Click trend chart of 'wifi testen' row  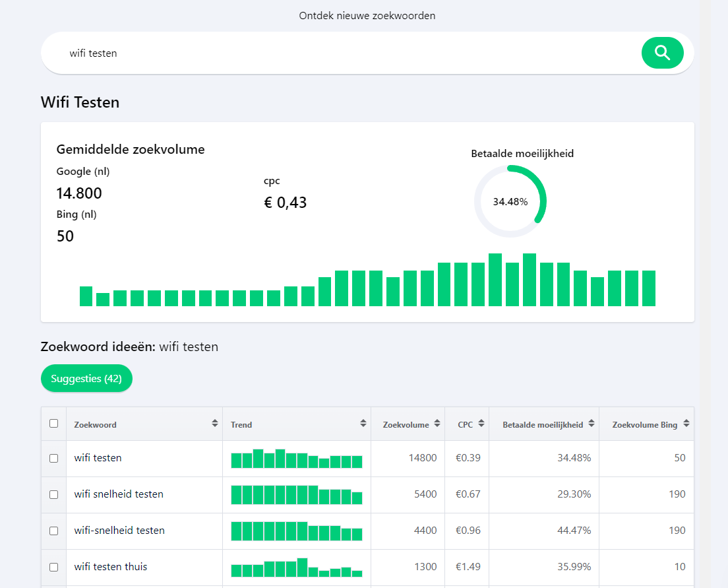coord(297,458)
